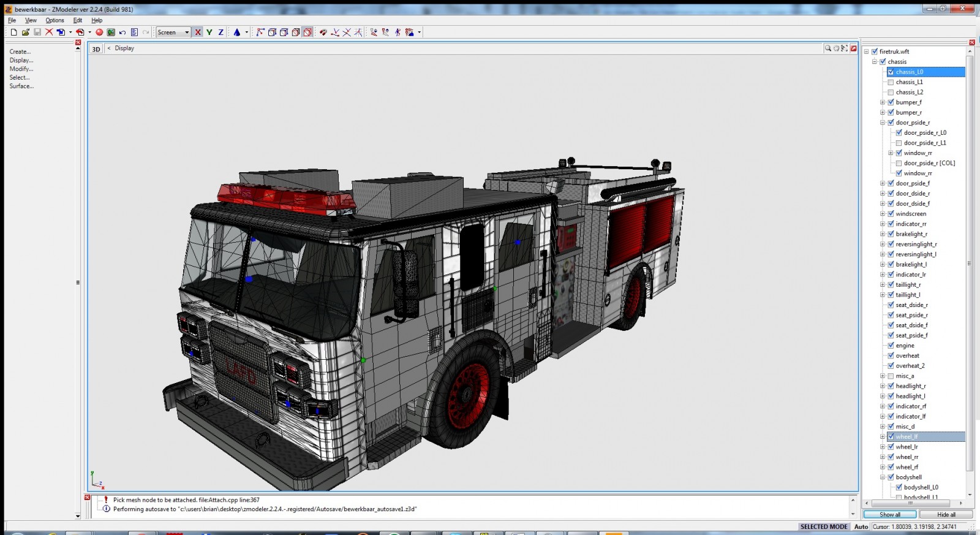
Task: Open the File menu
Action: coord(12,20)
